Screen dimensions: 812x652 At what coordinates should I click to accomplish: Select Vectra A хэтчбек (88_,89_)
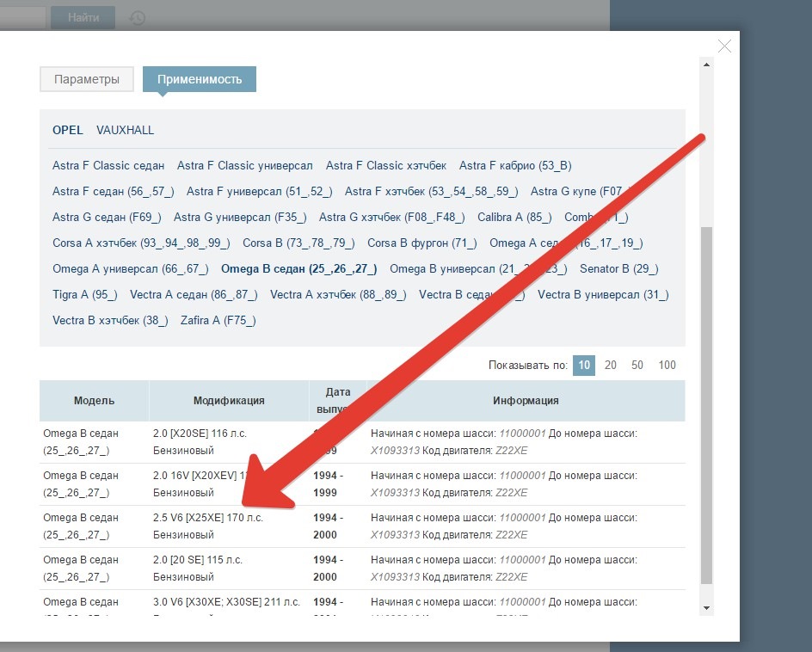(338, 295)
